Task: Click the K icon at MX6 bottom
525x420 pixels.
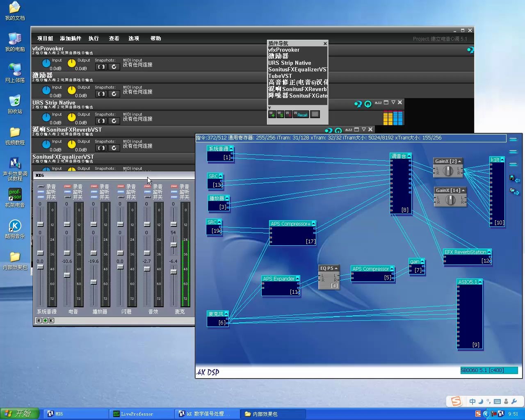Action: tap(51, 320)
